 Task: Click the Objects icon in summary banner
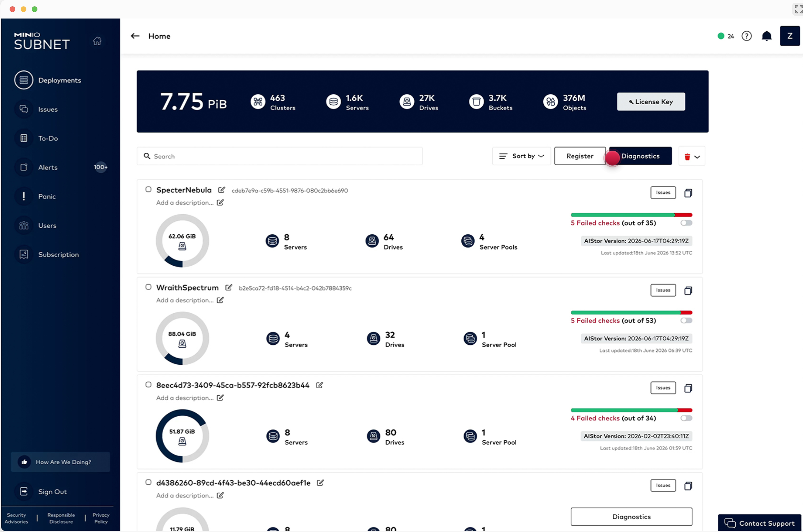click(550, 102)
